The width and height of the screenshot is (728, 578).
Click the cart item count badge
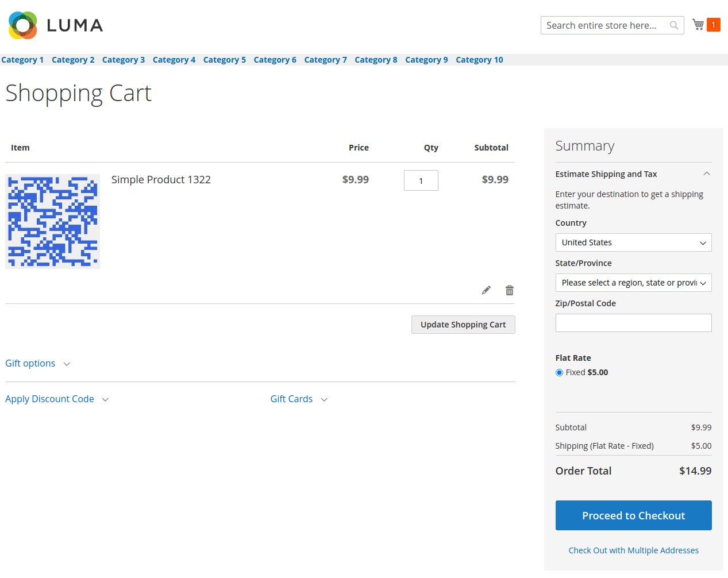[714, 25]
